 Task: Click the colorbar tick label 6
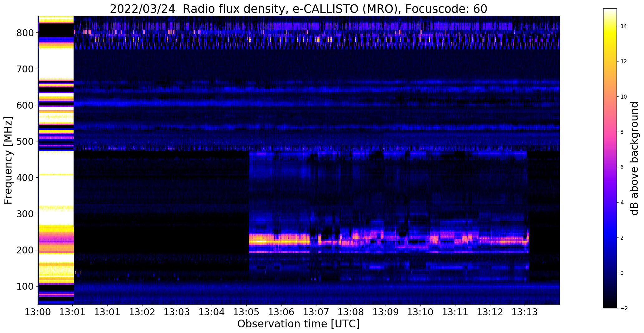(x=622, y=167)
